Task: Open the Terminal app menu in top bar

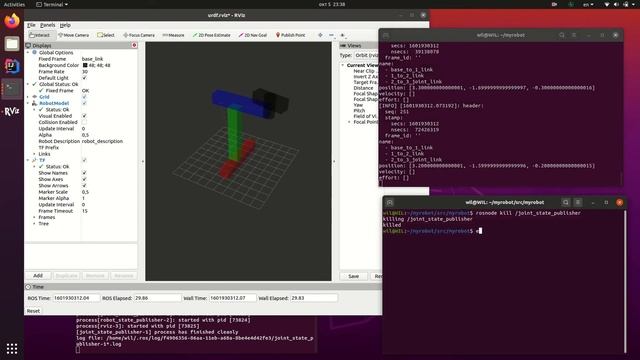Action: [x=52, y=4]
